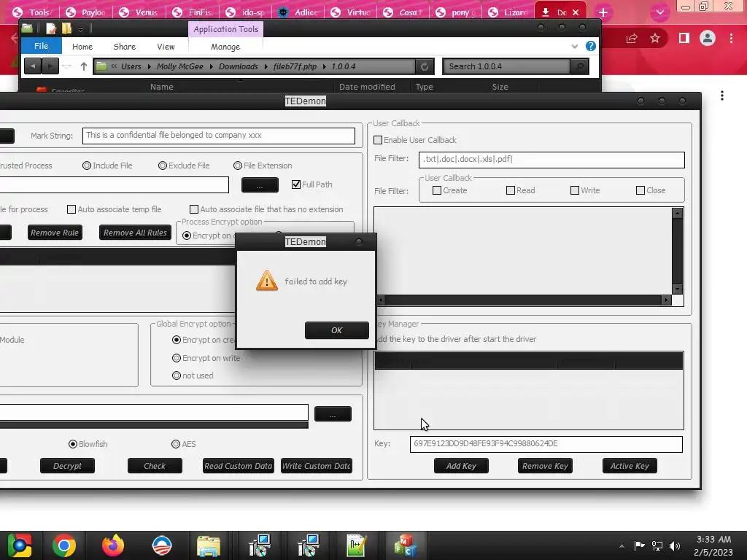Click the Explorer back arrow

[x=32, y=66]
